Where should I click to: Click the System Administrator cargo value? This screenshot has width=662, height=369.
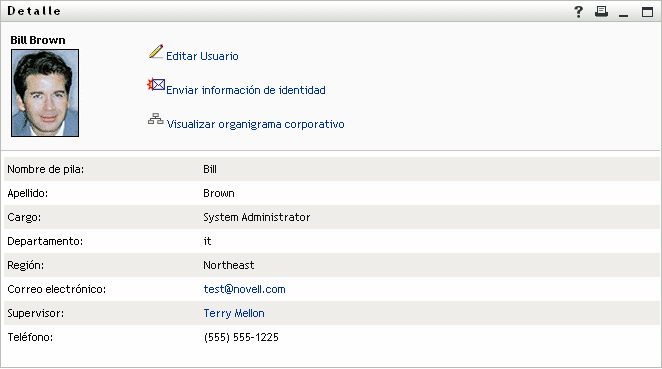pos(257,217)
